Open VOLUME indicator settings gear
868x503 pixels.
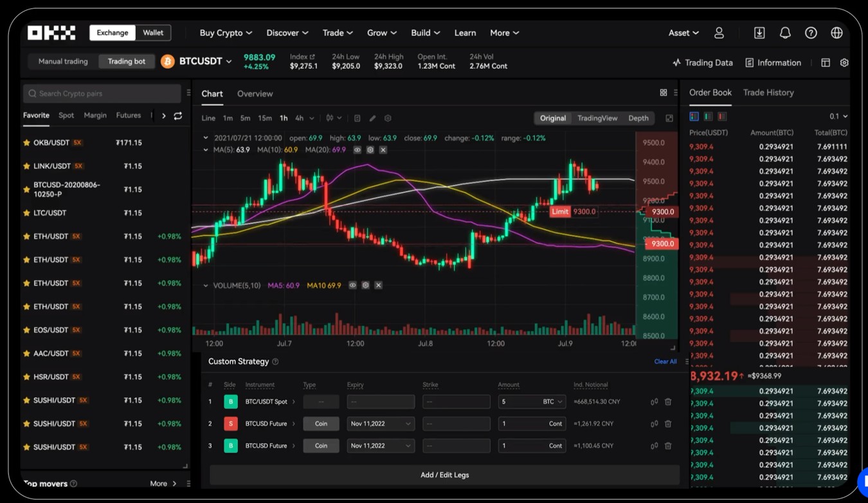(366, 285)
